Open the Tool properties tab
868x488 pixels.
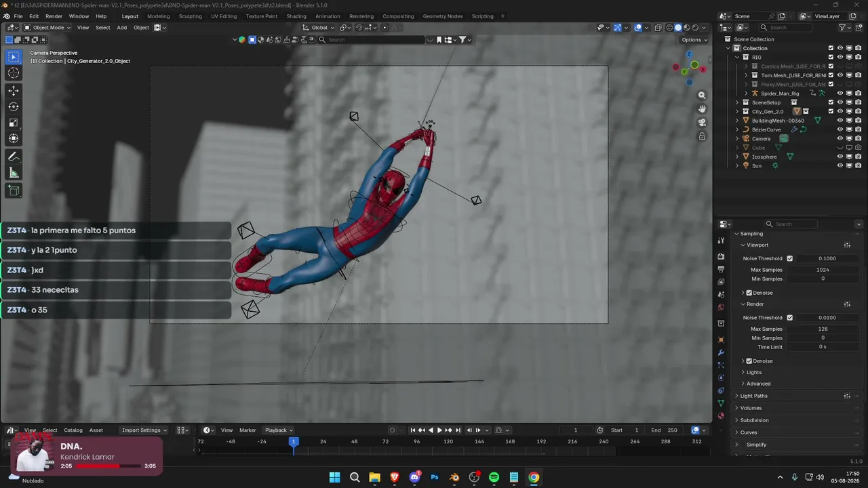(721, 241)
